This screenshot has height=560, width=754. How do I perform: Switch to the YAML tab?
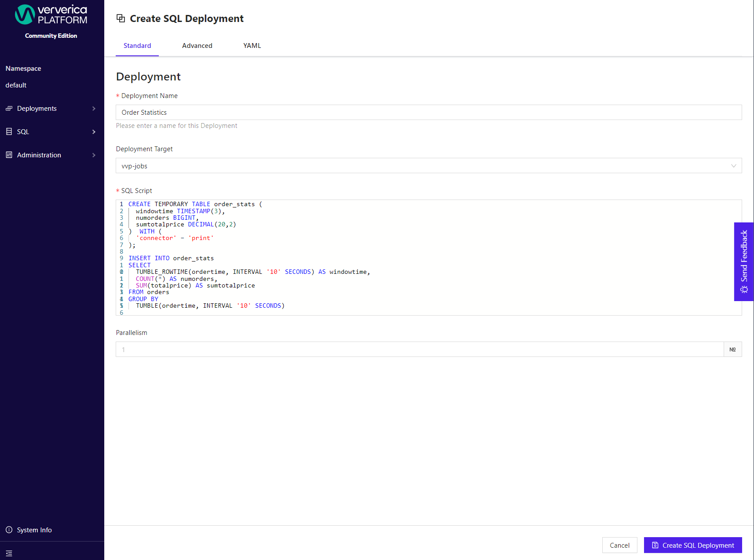(252, 46)
